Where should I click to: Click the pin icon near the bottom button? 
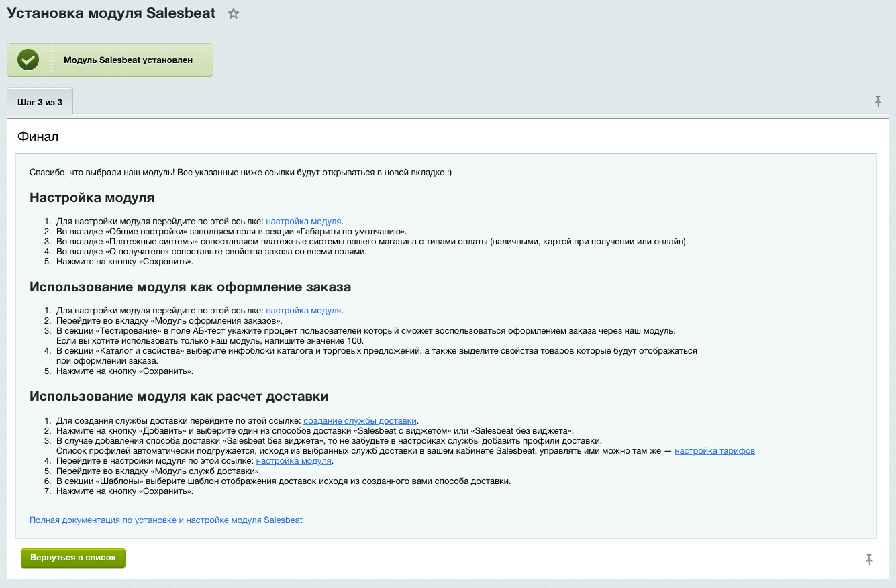(870, 559)
